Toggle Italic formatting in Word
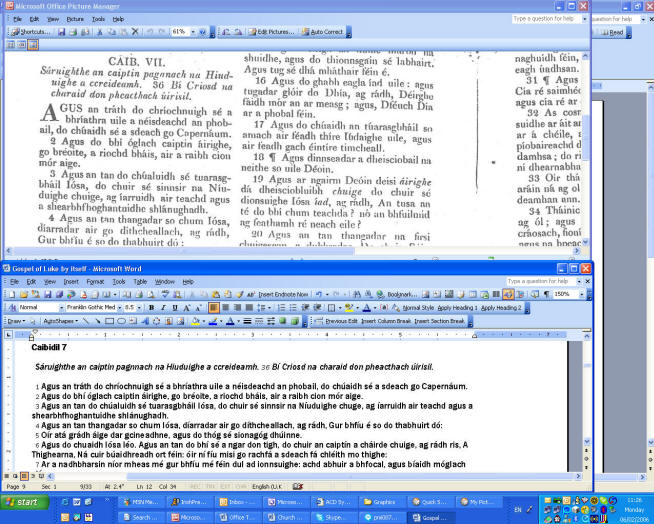The image size is (654, 524). point(163,308)
